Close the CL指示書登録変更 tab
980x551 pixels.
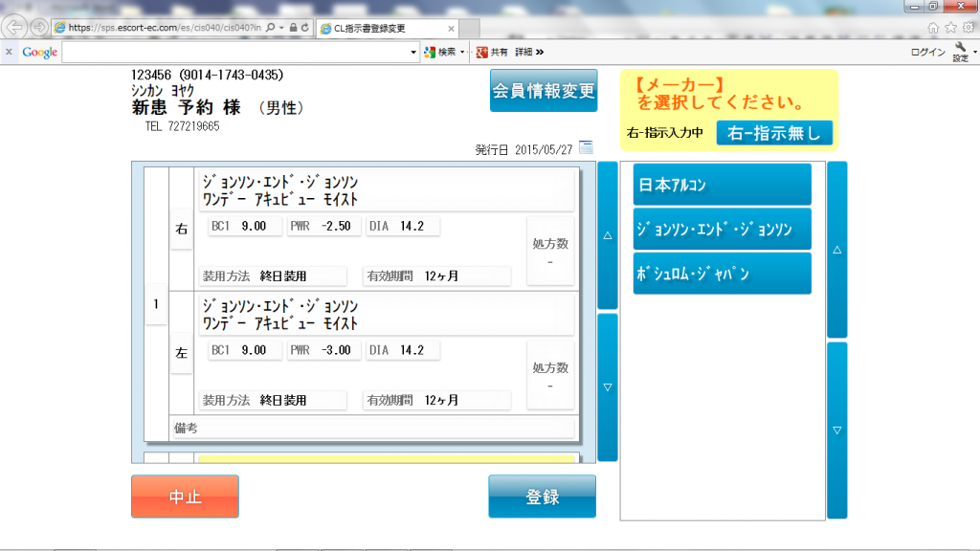451,28
